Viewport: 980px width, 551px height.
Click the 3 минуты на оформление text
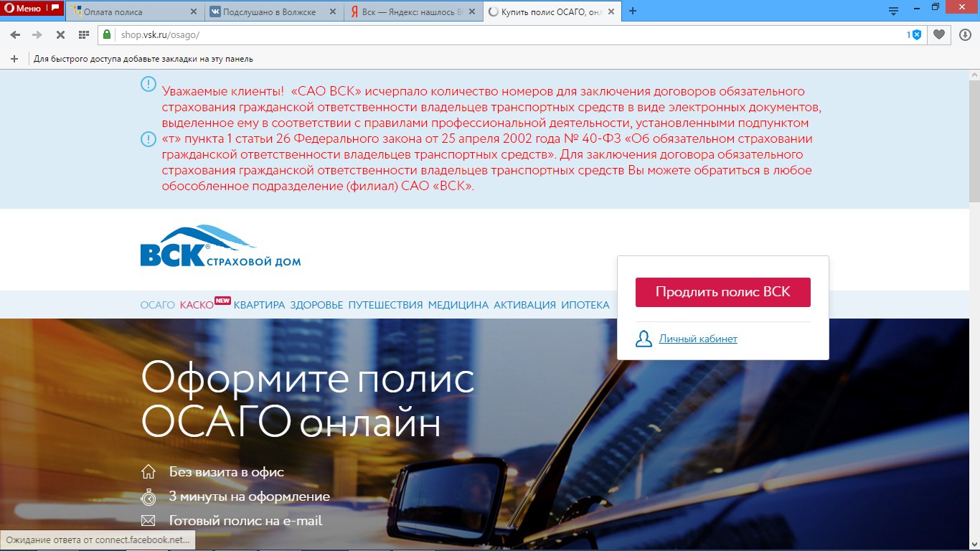[x=250, y=496]
